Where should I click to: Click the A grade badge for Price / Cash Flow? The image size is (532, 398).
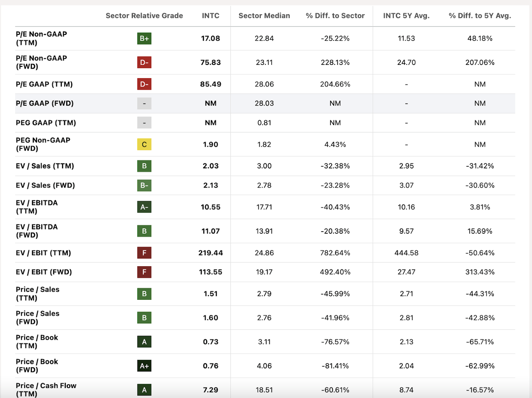(x=144, y=390)
